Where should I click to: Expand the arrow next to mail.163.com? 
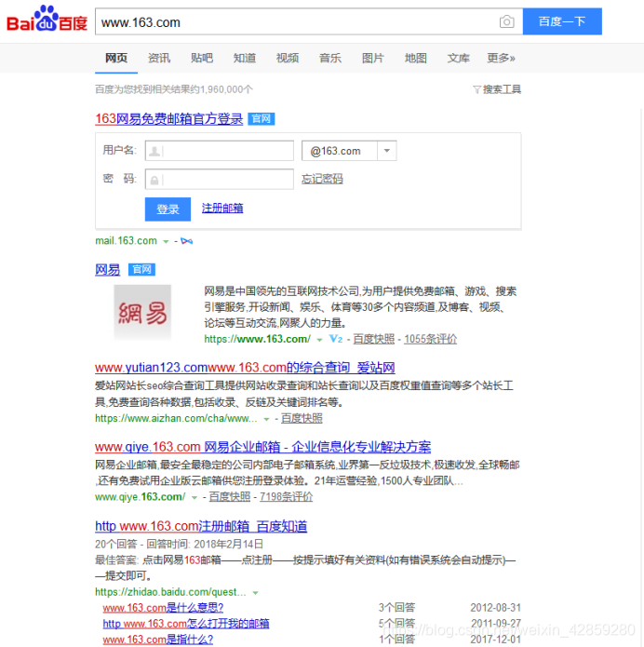(166, 241)
